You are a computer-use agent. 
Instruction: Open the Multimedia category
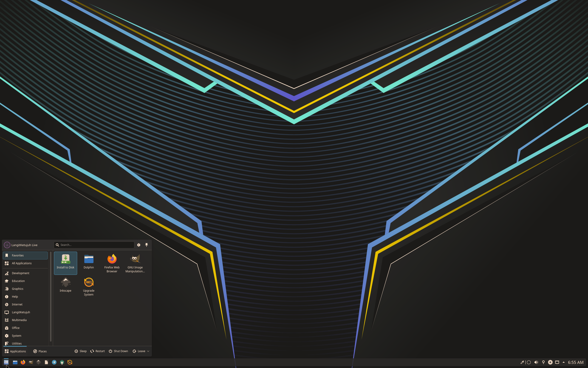pyautogui.click(x=25, y=320)
